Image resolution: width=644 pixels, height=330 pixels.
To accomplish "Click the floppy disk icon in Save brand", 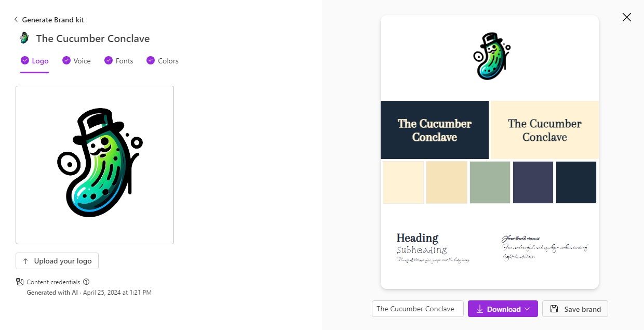I will point(554,309).
